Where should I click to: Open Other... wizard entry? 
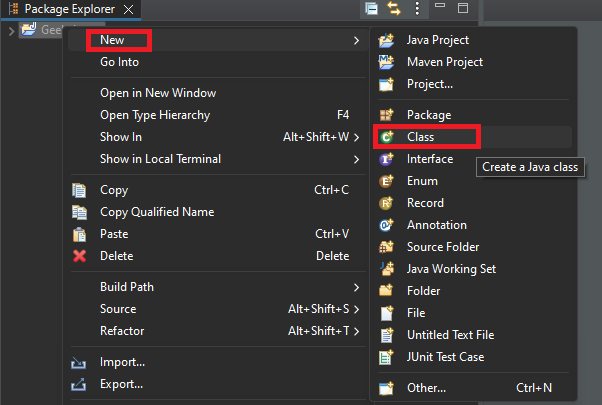(x=473, y=388)
